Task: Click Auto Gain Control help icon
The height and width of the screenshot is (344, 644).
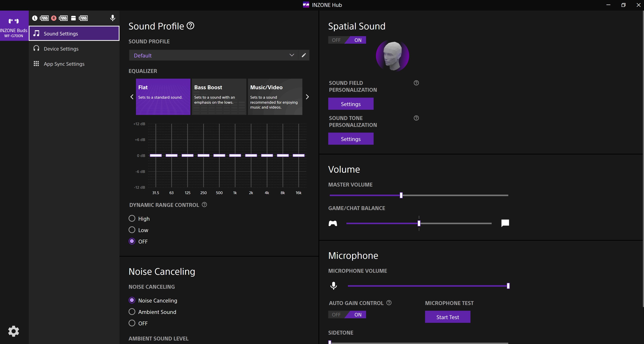Action: click(389, 303)
